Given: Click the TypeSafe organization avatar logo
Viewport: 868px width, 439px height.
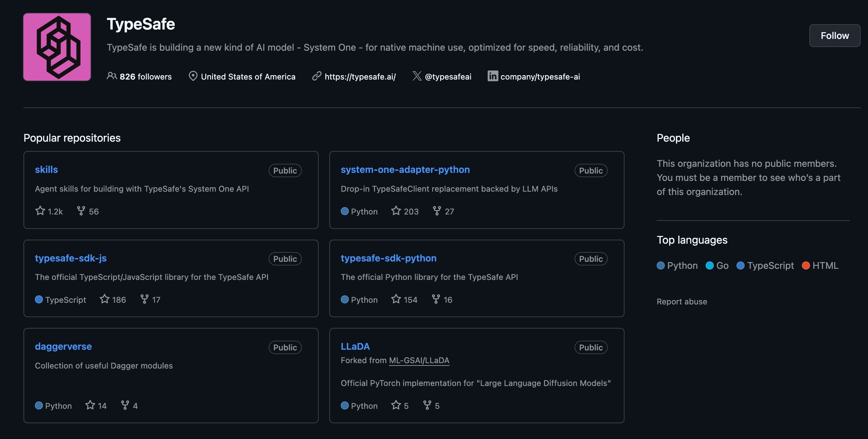Looking at the screenshot, I should [57, 47].
